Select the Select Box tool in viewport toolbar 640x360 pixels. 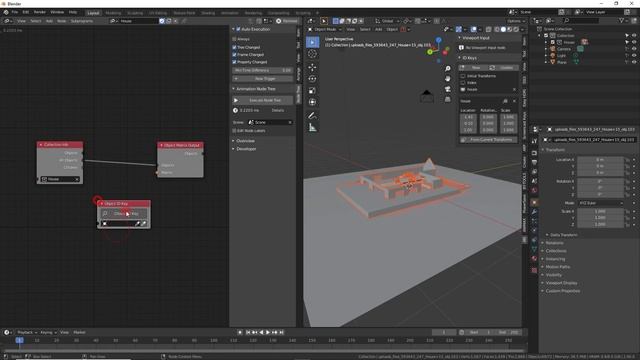tap(312, 42)
